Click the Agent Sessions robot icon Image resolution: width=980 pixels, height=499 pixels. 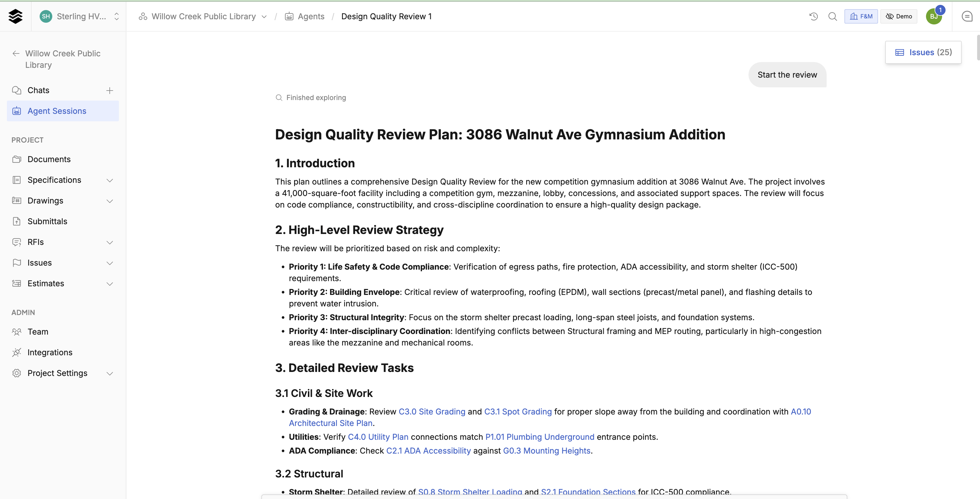pyautogui.click(x=17, y=111)
